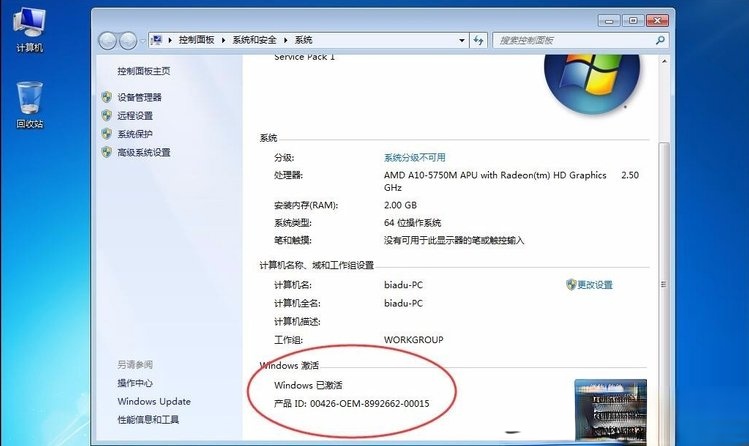This screenshot has height=446, width=749.
Task: Open 高级系统设置 link
Action: point(144,152)
